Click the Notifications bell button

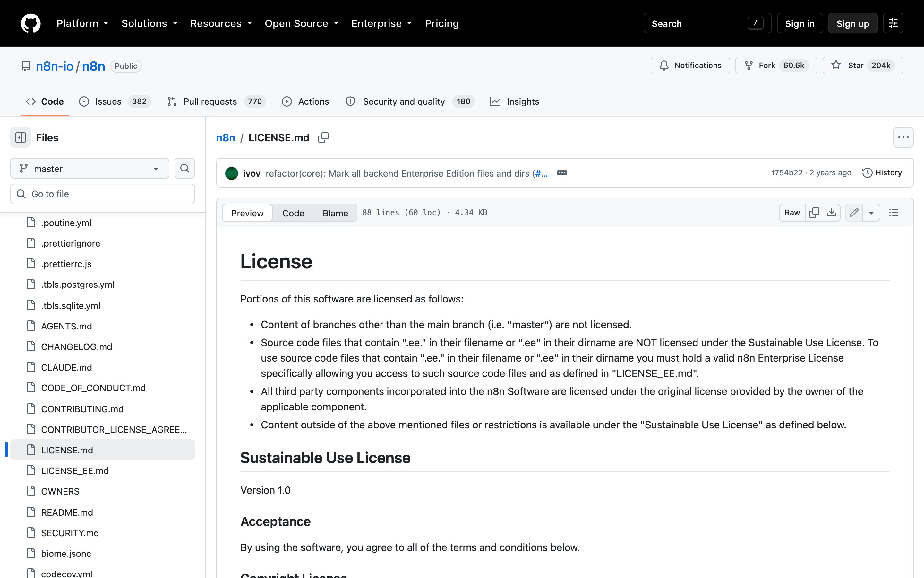[x=690, y=66]
